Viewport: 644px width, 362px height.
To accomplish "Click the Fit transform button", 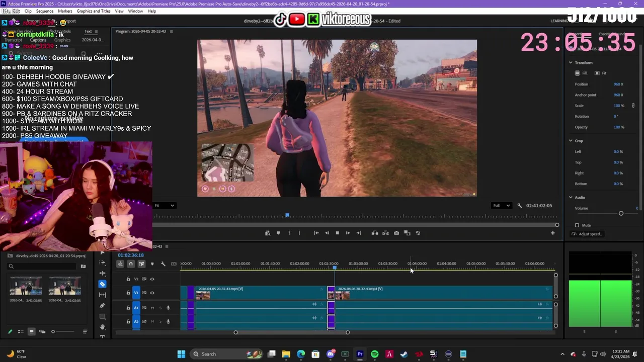I will tap(600, 73).
